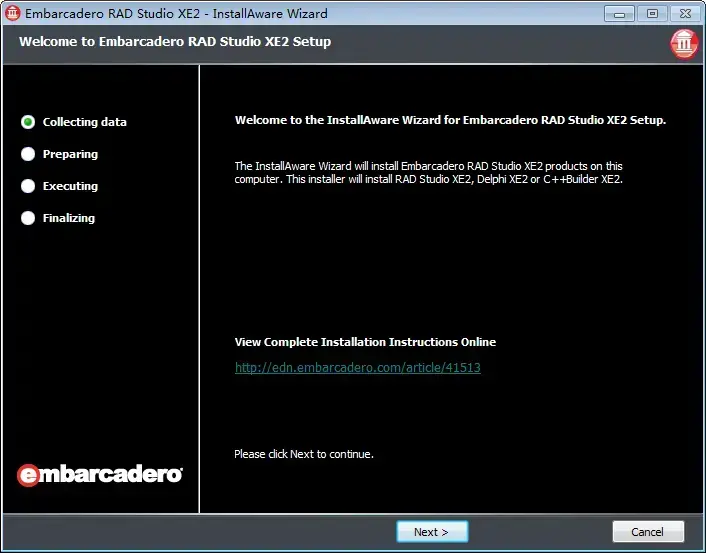Open the edn.embarcadero.com/article/41513 link
Image resolution: width=706 pixels, height=553 pixels.
[358, 367]
